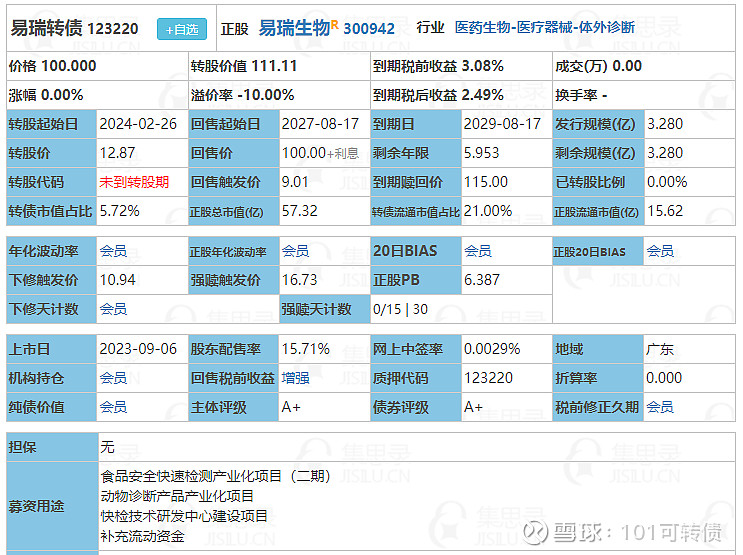Viewport: 743px width, 555px height.
Task: Click the 会员 link for 税前修正久期
Action: (x=660, y=407)
